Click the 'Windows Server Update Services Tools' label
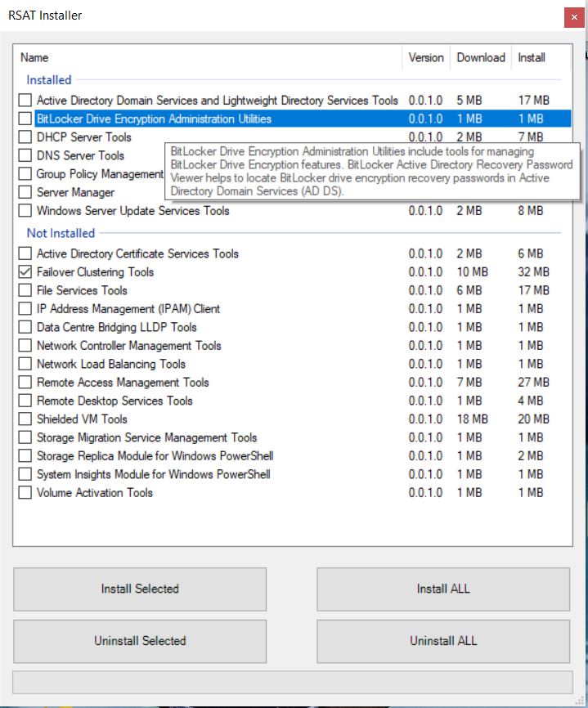Screen dimensions: 588x708 click(x=132, y=210)
